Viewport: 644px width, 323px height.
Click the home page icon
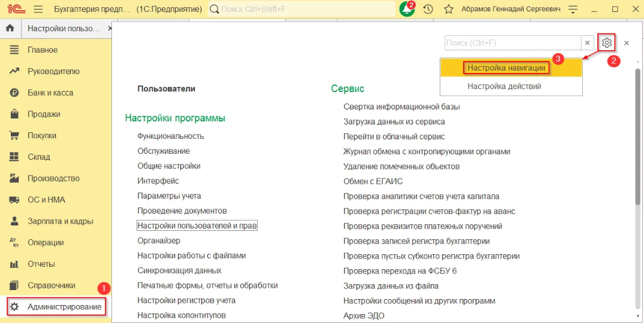click(10, 29)
